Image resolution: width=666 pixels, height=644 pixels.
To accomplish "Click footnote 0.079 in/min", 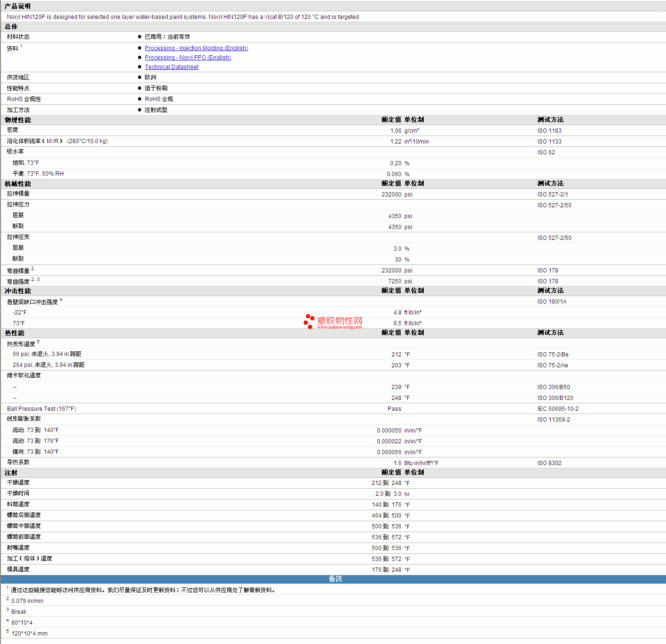I will (27, 601).
